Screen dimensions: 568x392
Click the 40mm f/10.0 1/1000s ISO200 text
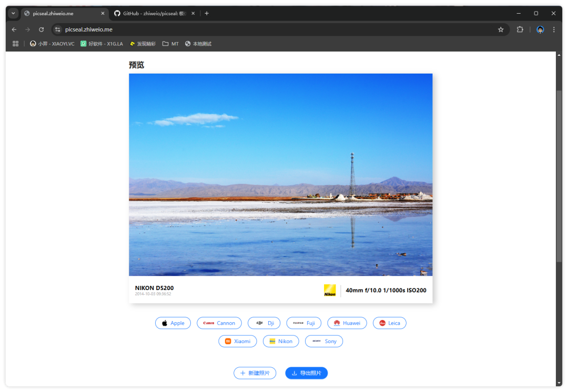386,290
